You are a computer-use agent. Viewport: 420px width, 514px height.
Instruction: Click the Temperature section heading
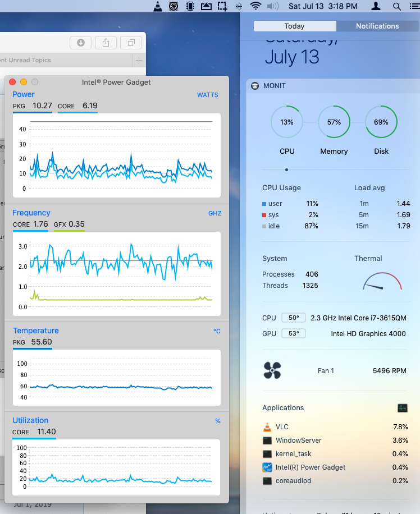[x=36, y=331]
